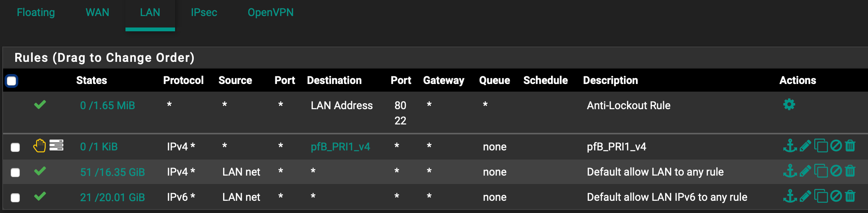
Task: Click the log lines icon on pfB_PRI1_v4 rule
Action: click(56, 145)
